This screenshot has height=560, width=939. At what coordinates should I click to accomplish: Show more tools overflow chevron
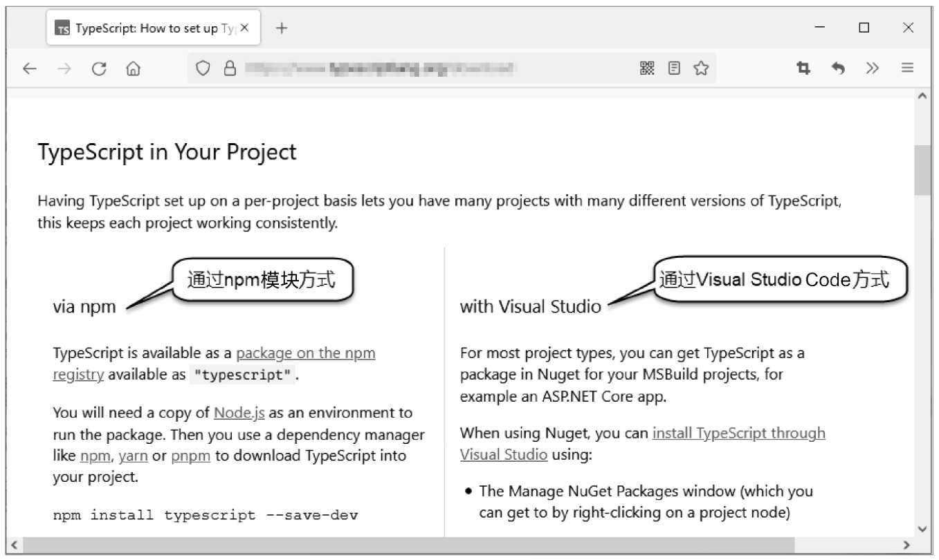pyautogui.click(x=873, y=68)
